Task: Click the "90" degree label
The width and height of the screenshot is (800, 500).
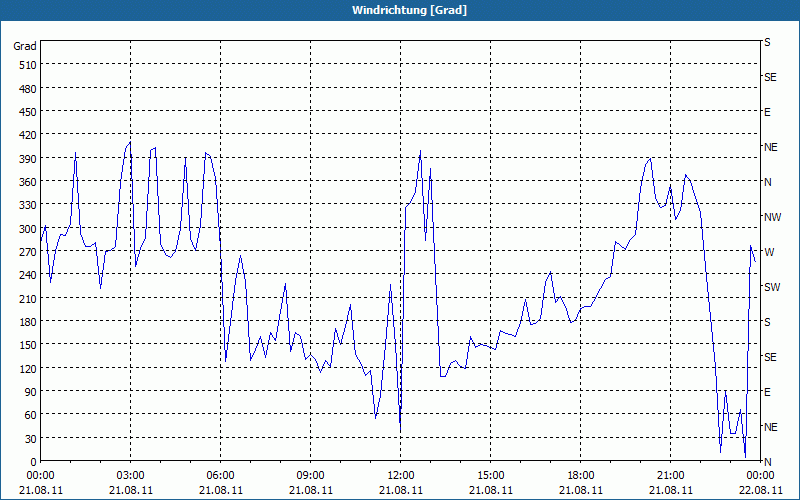Action: pyautogui.click(x=31, y=392)
